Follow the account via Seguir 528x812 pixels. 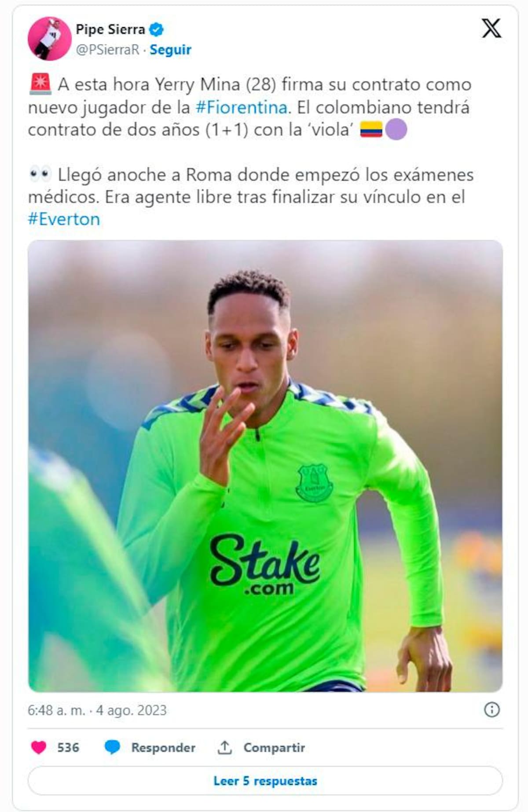pos(170,50)
